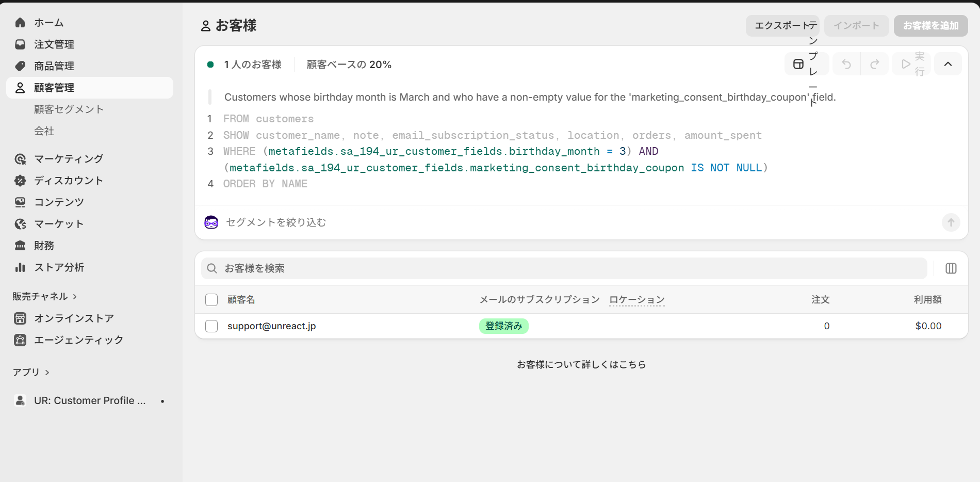980x482 pixels.
Task: Click the インポート button
Action: [x=857, y=26]
